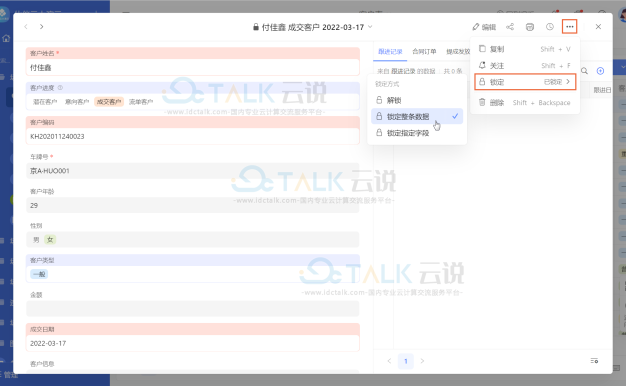Click the 成交日期 field 2022-03-17

pos(193,343)
